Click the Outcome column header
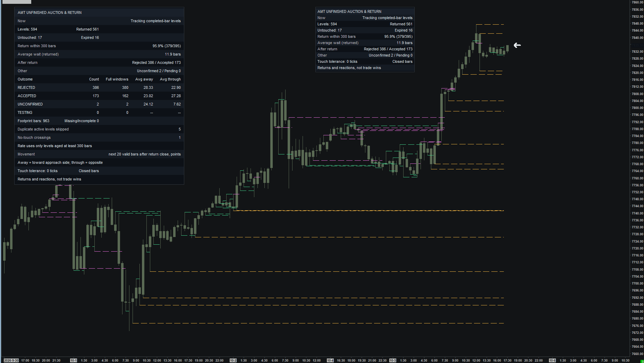This screenshot has height=363, width=644. tap(25, 79)
